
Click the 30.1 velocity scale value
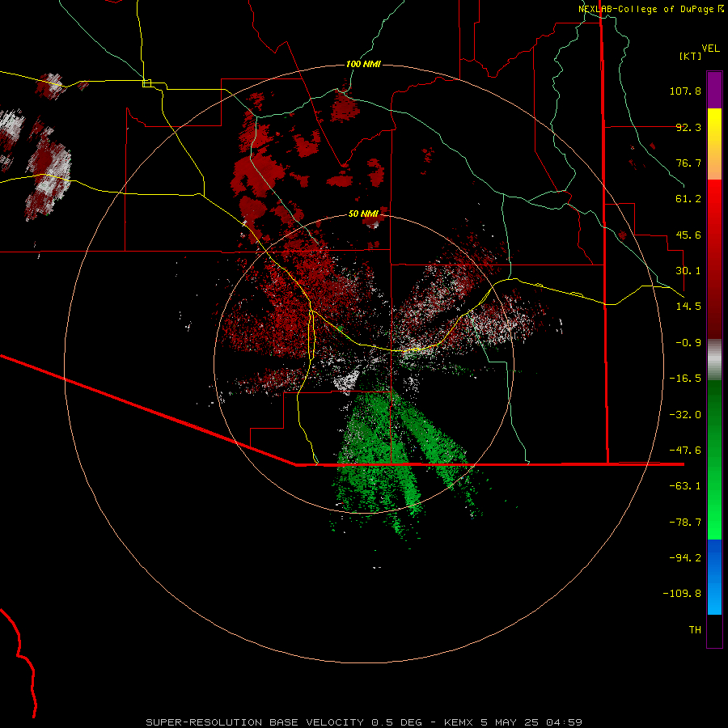[688, 271]
